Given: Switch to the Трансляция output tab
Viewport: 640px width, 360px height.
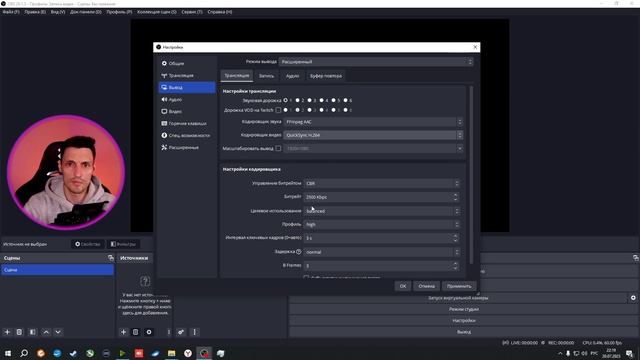Looking at the screenshot, I should click(237, 76).
